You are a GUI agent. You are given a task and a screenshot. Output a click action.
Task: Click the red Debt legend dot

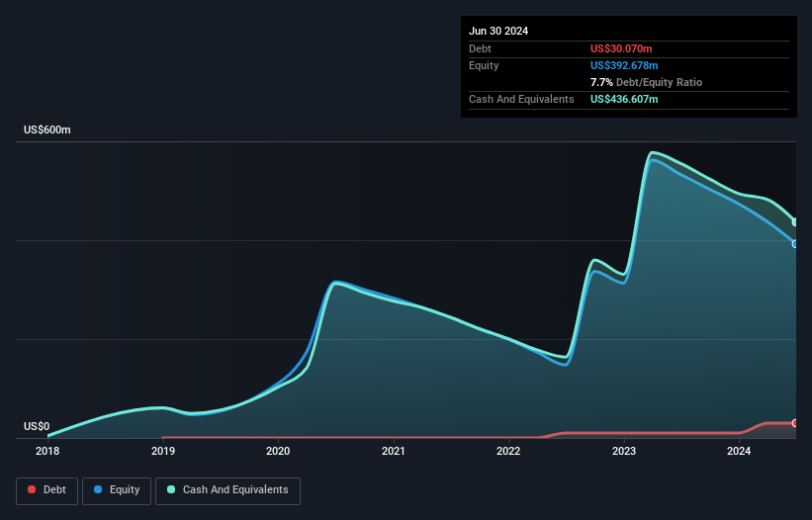(32, 489)
